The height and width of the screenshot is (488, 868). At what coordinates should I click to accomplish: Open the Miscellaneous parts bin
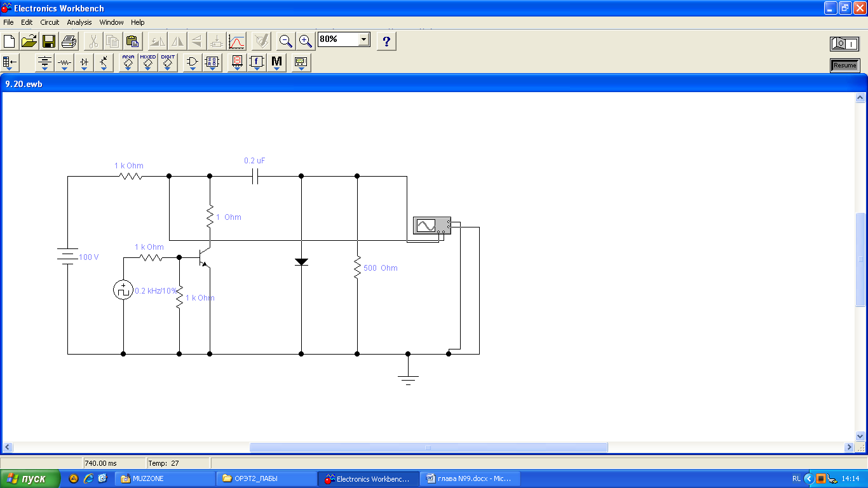click(x=276, y=63)
